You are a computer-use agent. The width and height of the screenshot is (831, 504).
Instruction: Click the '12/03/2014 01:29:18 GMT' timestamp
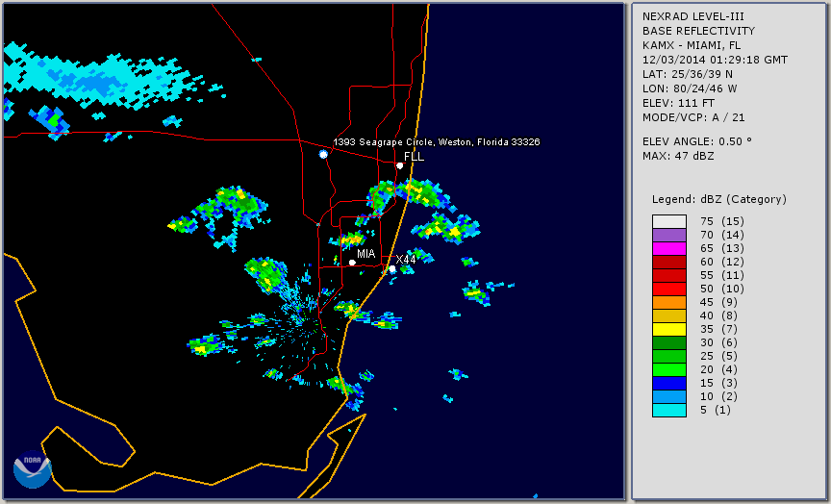pos(715,60)
